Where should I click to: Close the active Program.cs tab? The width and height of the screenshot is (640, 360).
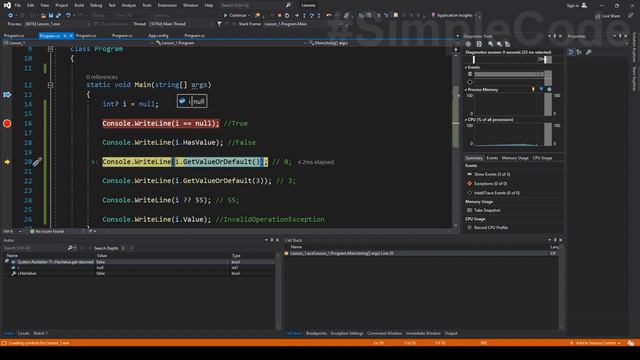[71, 36]
